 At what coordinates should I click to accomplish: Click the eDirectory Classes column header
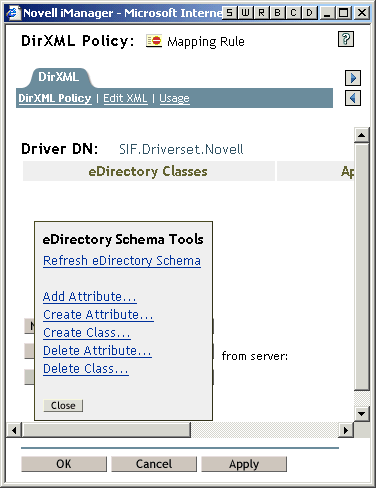(149, 171)
